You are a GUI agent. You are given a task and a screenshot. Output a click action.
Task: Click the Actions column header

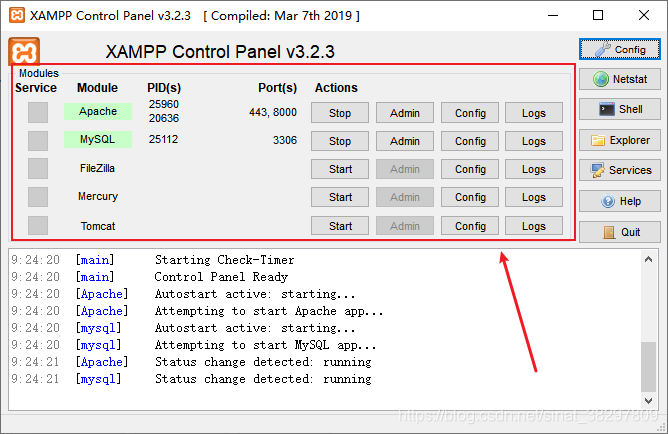click(x=336, y=88)
